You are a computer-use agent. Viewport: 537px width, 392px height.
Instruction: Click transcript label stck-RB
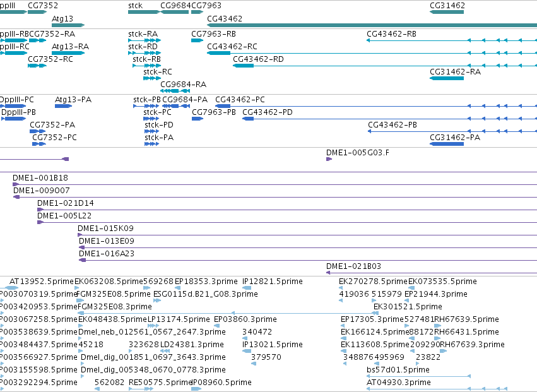146,59
